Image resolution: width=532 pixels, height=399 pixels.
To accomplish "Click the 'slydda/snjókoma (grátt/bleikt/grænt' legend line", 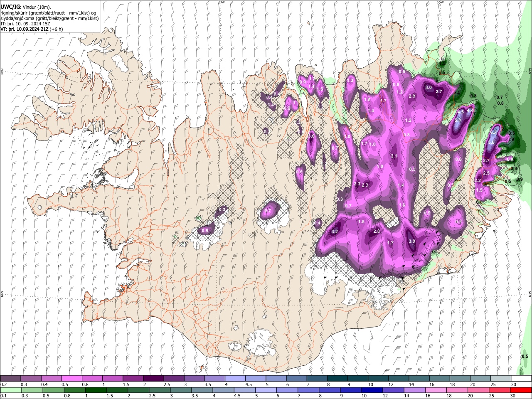I will tap(49, 19).
